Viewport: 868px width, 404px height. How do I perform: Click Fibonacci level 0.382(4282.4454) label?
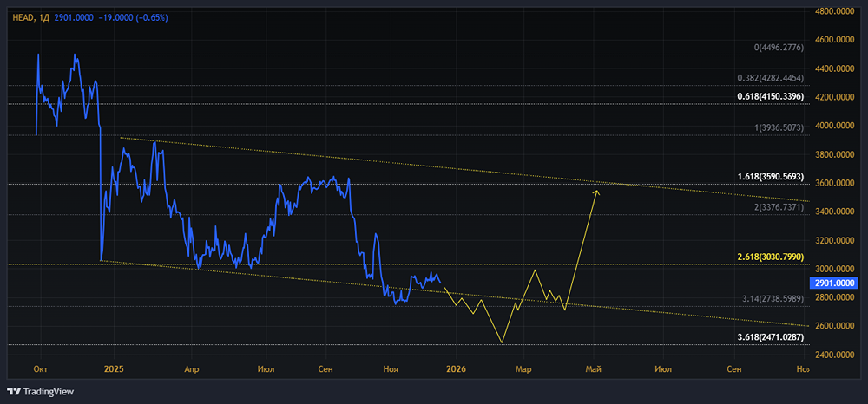[x=770, y=78]
